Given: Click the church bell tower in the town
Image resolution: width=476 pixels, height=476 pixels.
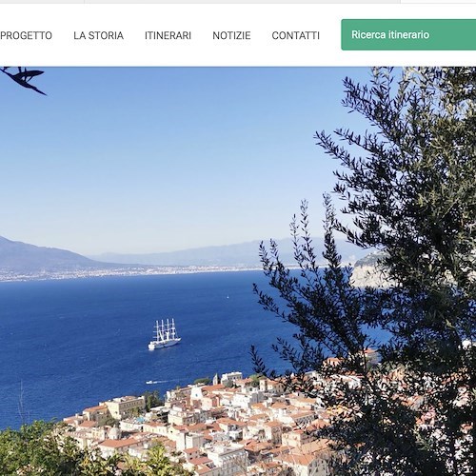Looking at the screenshot, I should [216, 379].
